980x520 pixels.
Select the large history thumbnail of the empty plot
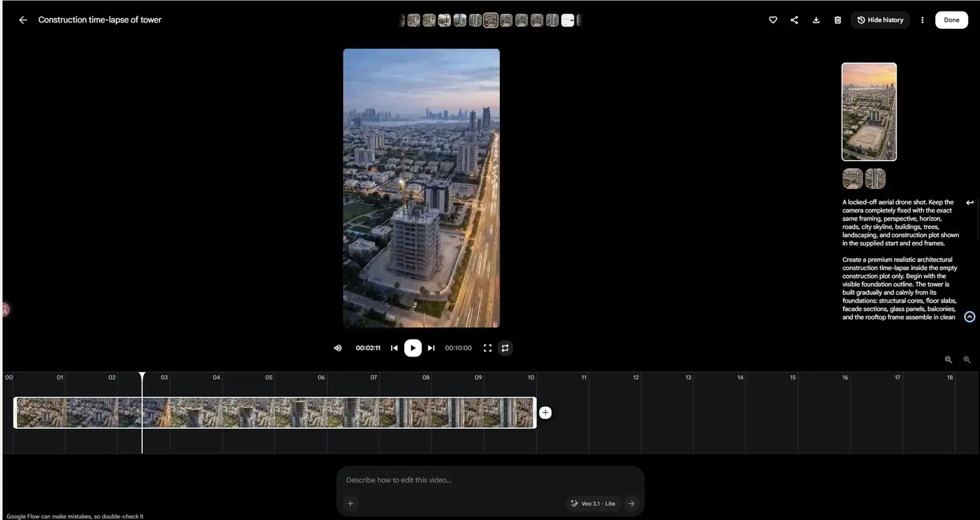[x=869, y=112]
